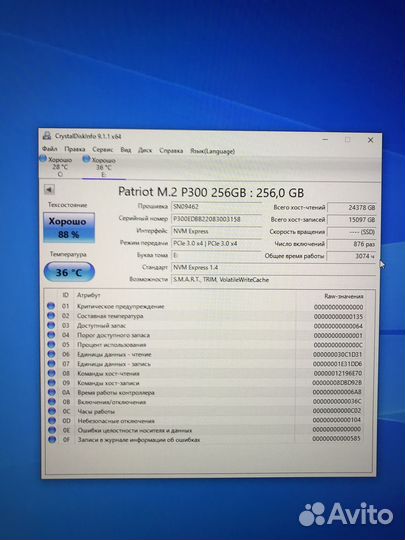Open the Язык(Language) menu
Image resolution: width=405 pixels, height=540 pixels.
212,151
